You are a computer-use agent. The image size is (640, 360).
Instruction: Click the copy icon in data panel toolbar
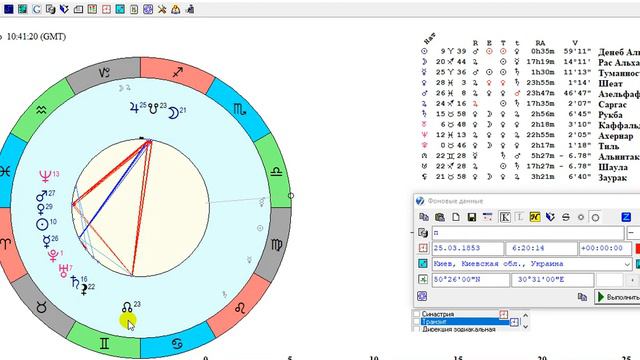424,217
